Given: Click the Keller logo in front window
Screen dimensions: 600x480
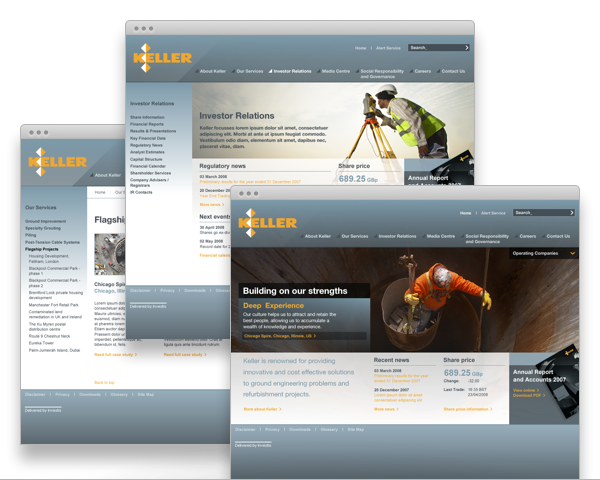Looking at the screenshot, I should coord(267,223).
